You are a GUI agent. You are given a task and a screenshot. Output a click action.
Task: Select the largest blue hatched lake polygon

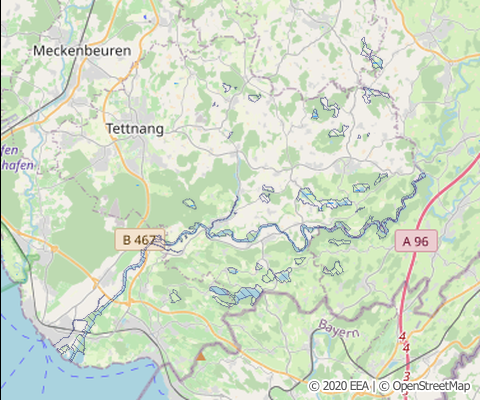(236, 295)
